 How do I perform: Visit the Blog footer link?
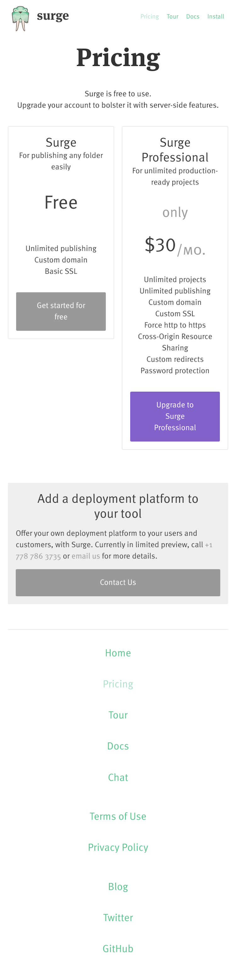[x=118, y=886]
